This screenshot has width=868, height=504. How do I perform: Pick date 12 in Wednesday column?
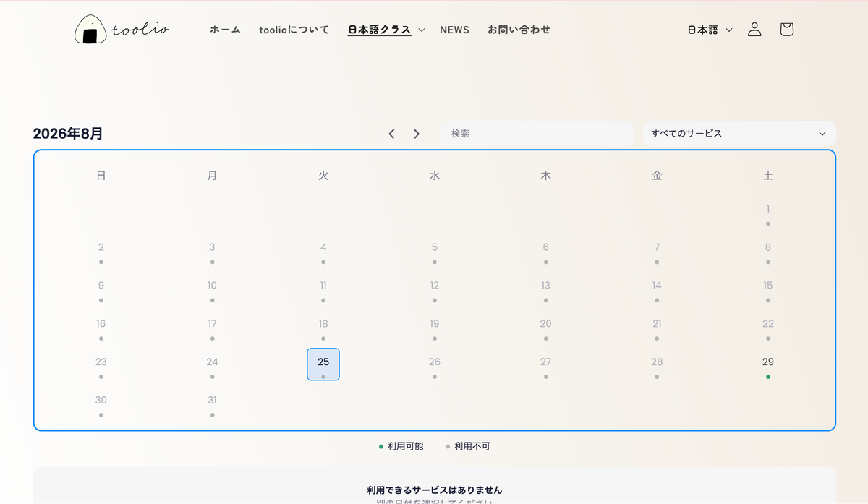[434, 289]
